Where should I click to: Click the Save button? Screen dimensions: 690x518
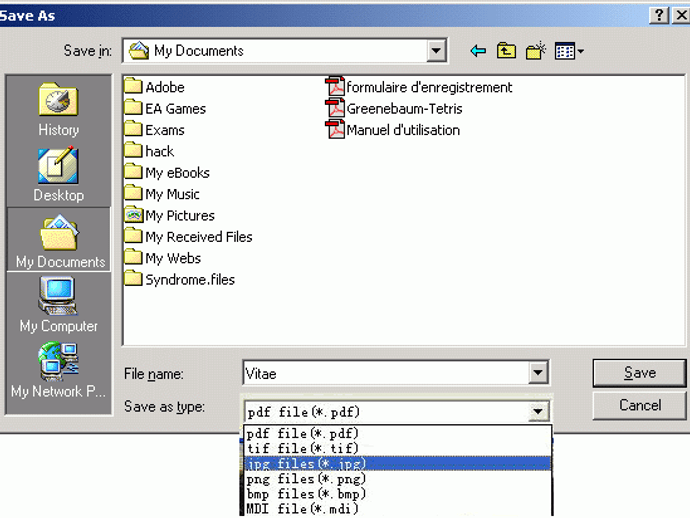click(x=639, y=373)
